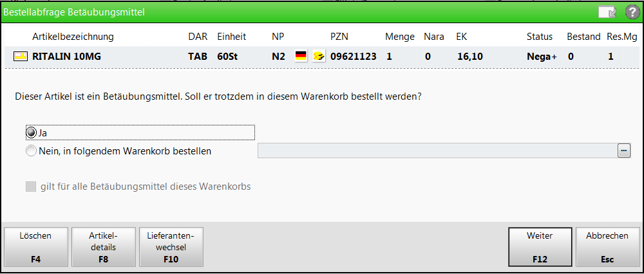
Task: Click the Weiter F12 button
Action: click(540, 247)
